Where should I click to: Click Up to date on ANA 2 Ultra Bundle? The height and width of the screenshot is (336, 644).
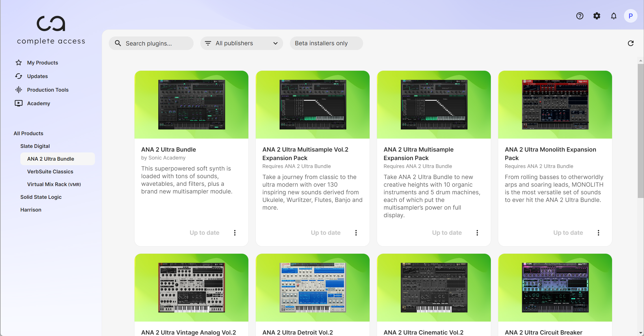204,232
